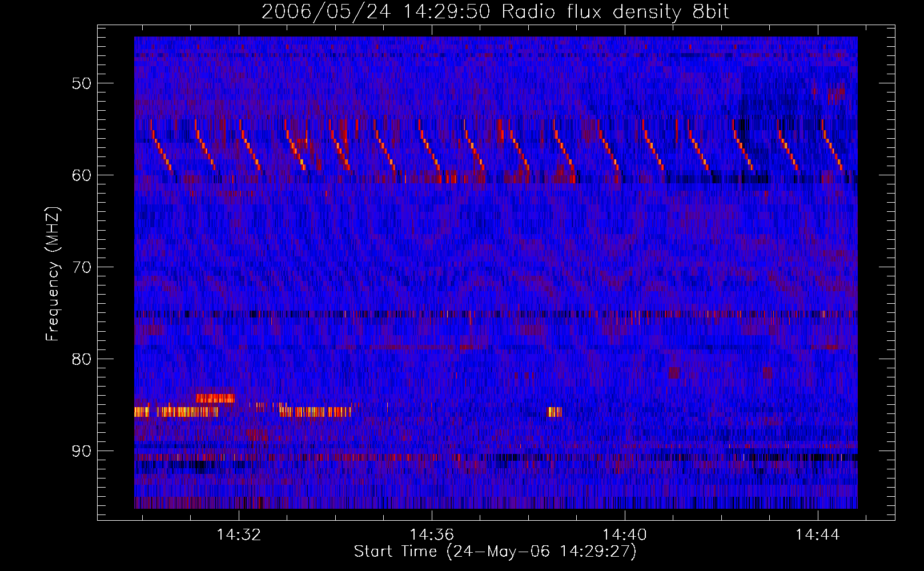Viewport: 924px width, 571px height.
Task: Click the 14:32 time tick label
Action: click(x=239, y=535)
